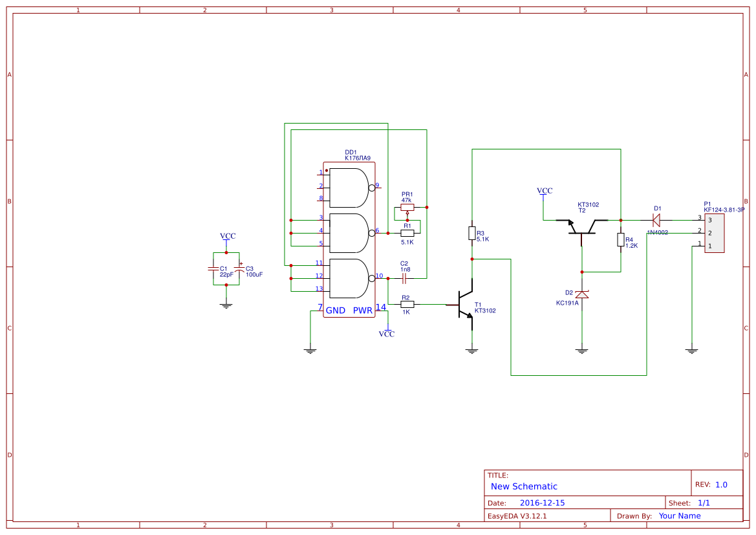Click the date 2016-12-15 field
The width and height of the screenshot is (756, 535).
[543, 503]
